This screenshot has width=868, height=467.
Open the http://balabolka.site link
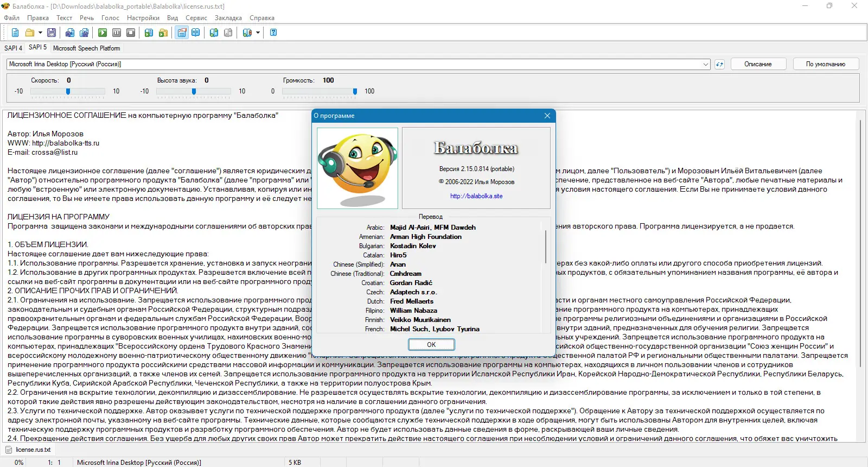[x=476, y=196]
